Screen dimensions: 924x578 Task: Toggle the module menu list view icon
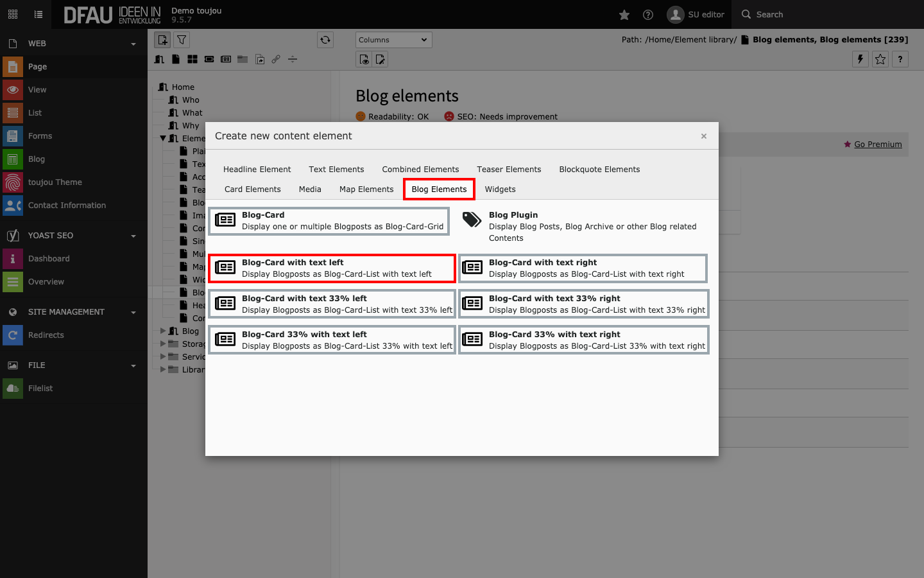pos(38,14)
